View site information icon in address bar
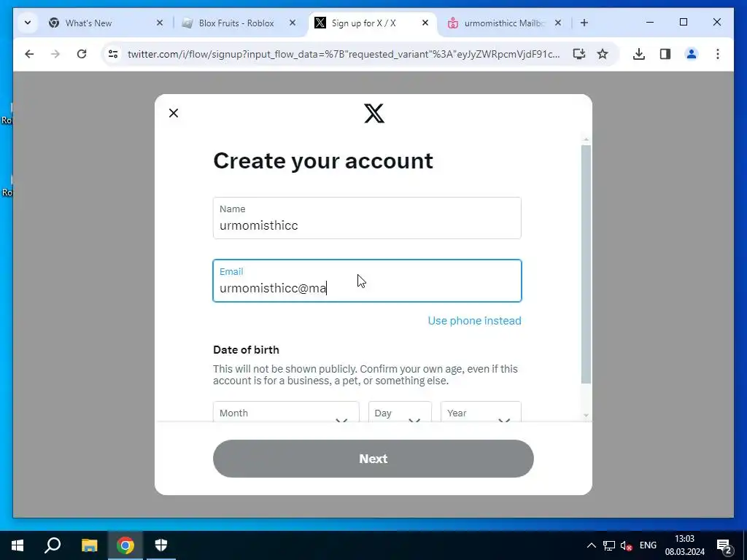The height and width of the screenshot is (560, 747). coord(113,54)
